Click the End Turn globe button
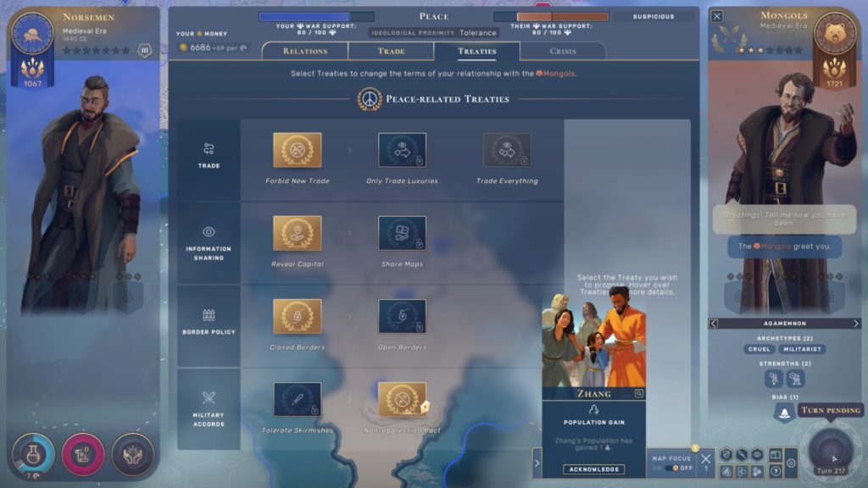 click(831, 449)
